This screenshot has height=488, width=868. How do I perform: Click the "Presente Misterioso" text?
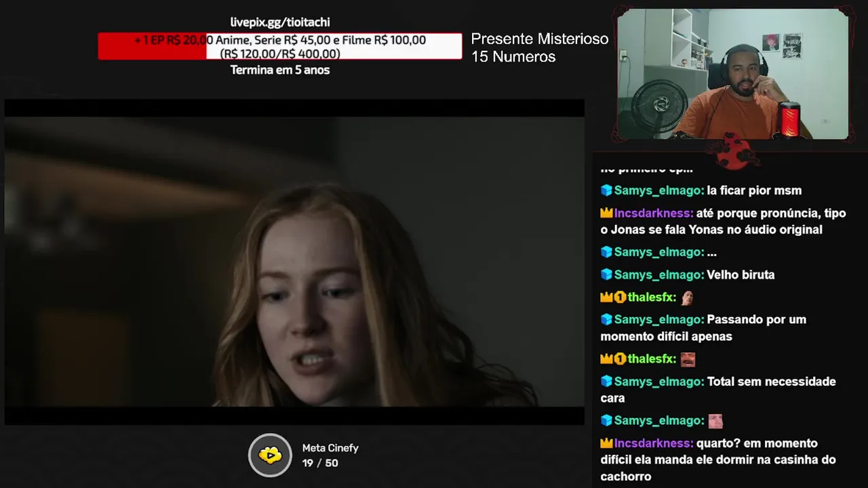tap(540, 39)
